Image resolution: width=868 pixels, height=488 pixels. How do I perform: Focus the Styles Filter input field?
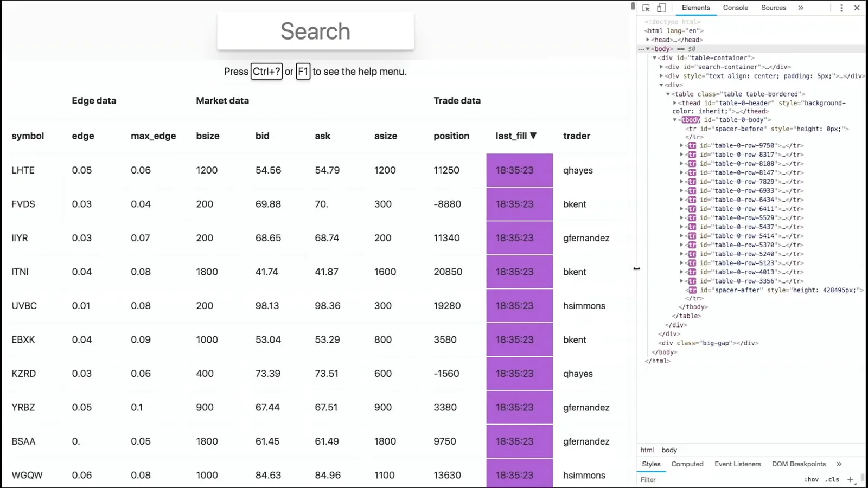click(719, 480)
